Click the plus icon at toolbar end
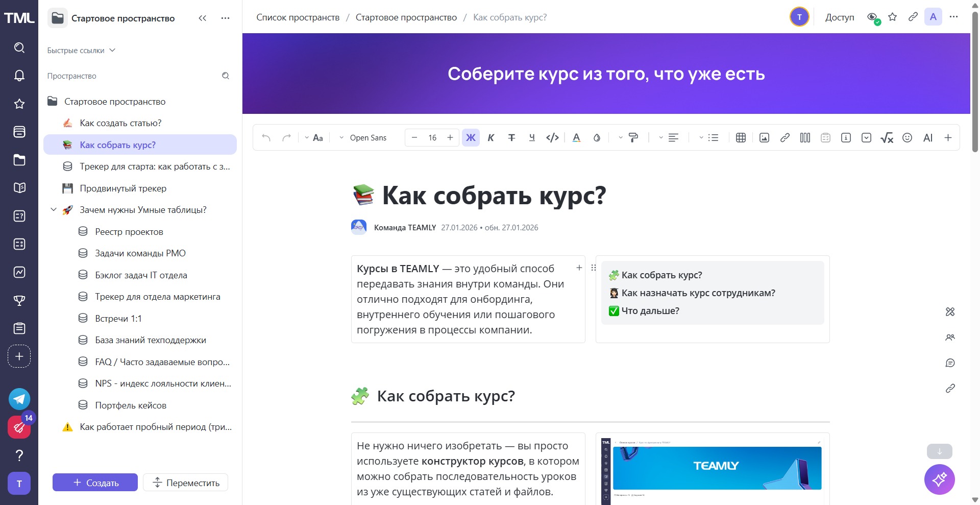980x505 pixels. (948, 137)
